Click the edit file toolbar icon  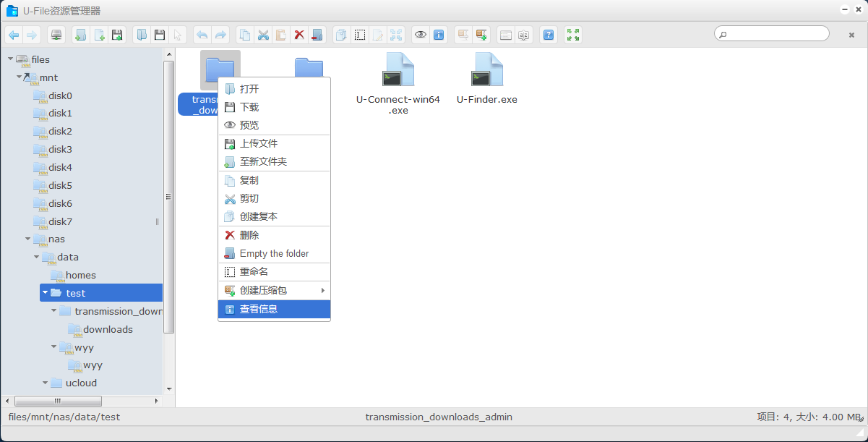coord(378,35)
